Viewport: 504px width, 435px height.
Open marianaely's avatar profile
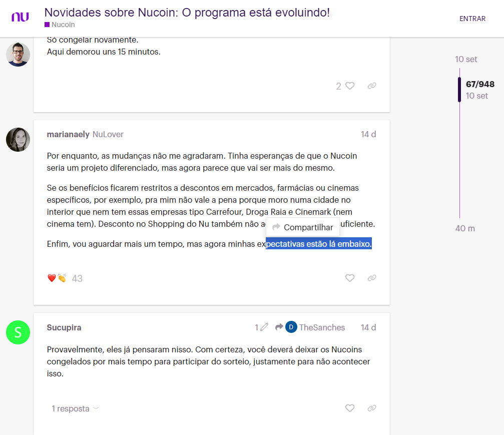[x=18, y=140]
